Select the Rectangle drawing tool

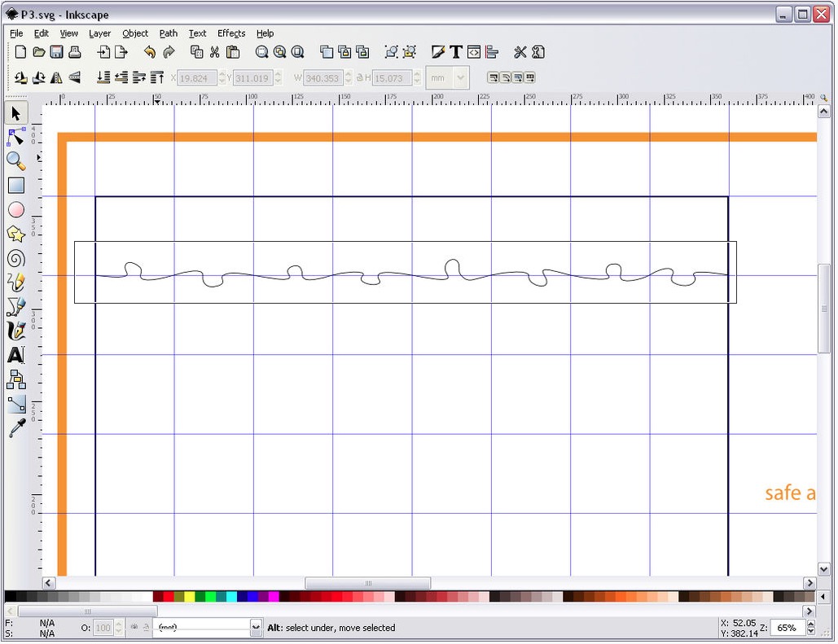16,186
